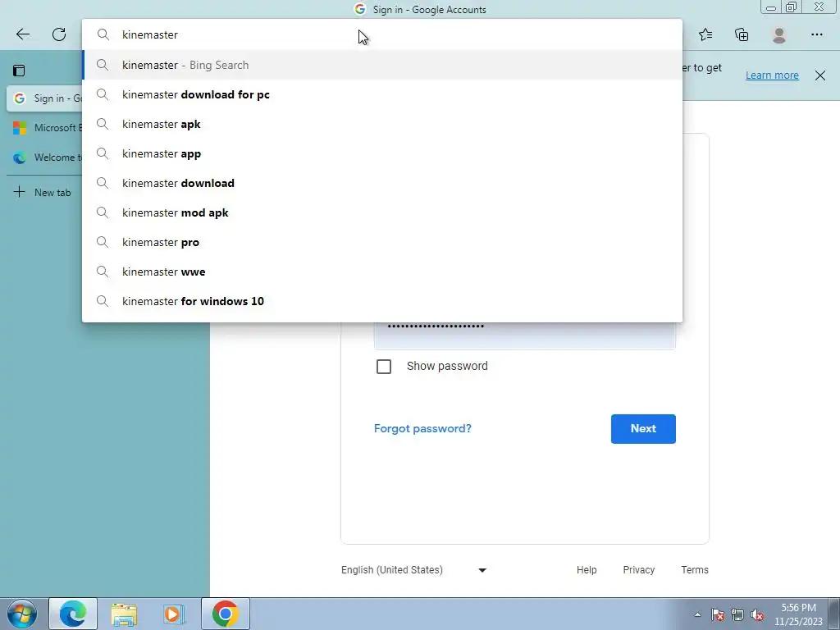Screen dimensions: 840x630
Task: Open the Forgot password? link
Action: (x=422, y=428)
